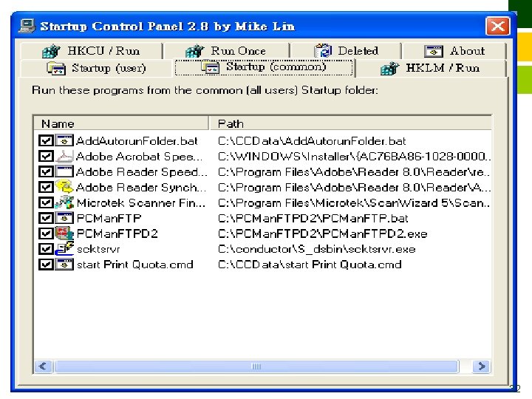This screenshot has height=399, width=532.
Task: Click the PCManFTP batch file icon
Action: pos(64,218)
